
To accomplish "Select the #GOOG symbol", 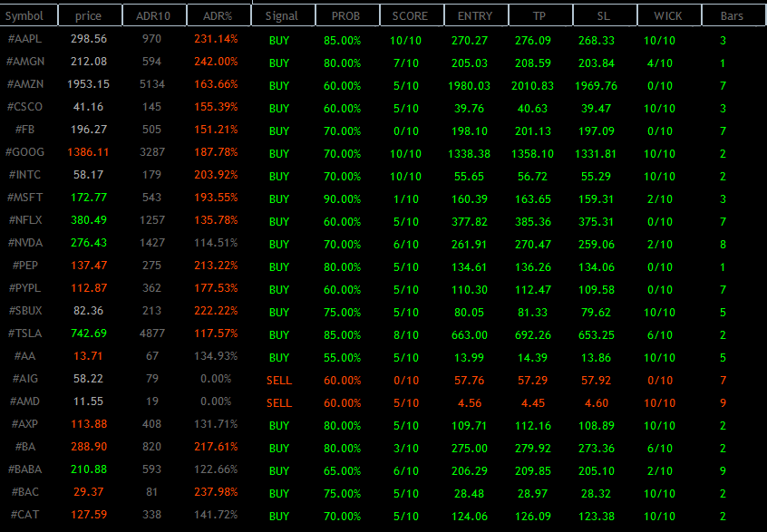I will pyautogui.click(x=25, y=151).
